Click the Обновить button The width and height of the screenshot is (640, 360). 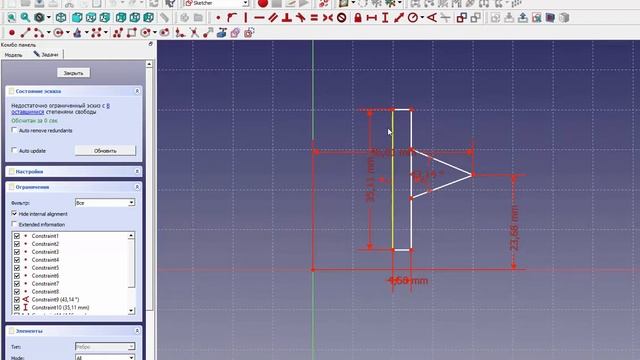click(x=105, y=151)
